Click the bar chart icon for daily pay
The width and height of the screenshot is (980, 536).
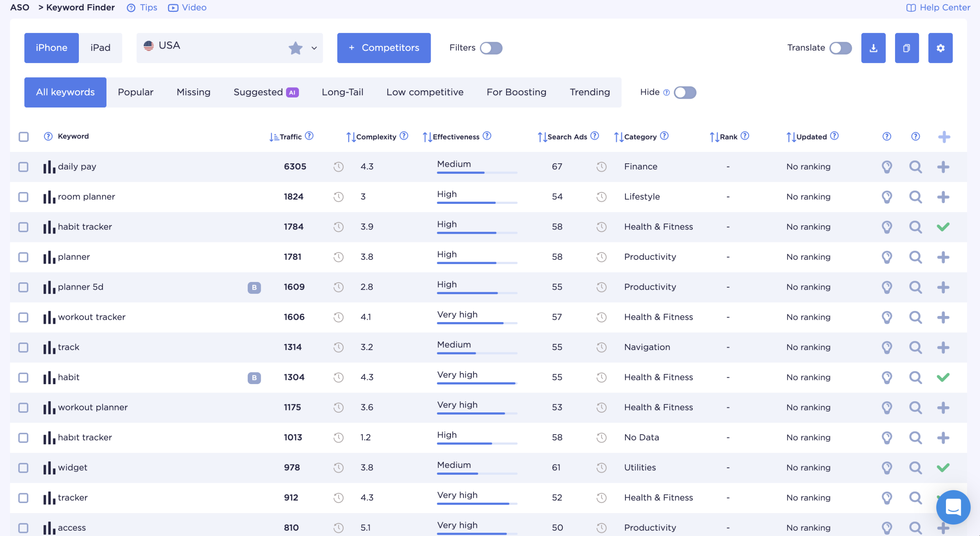(x=49, y=167)
